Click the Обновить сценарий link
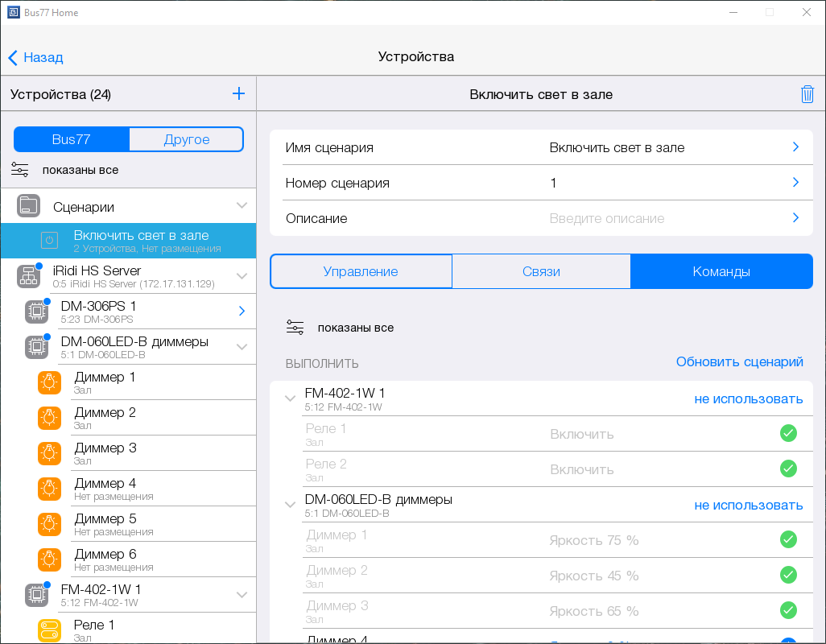Image resolution: width=826 pixels, height=644 pixels. (739, 362)
